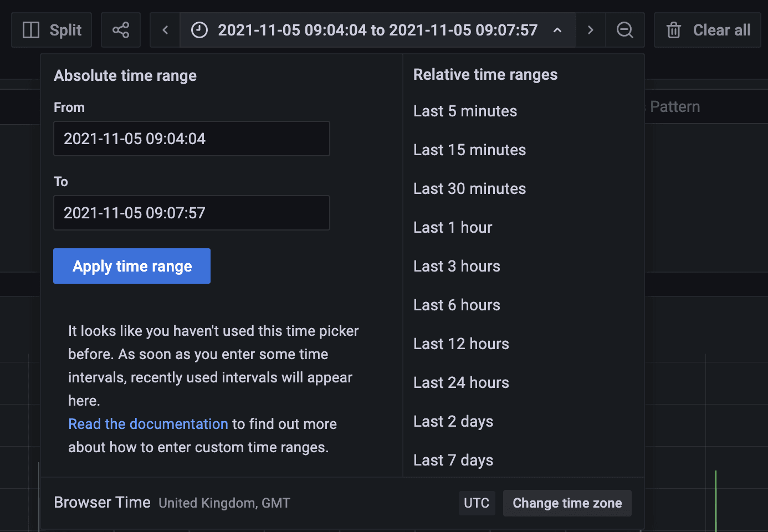Click the clock icon in the time picker
Image resolution: width=768 pixels, height=532 pixels.
click(x=199, y=30)
